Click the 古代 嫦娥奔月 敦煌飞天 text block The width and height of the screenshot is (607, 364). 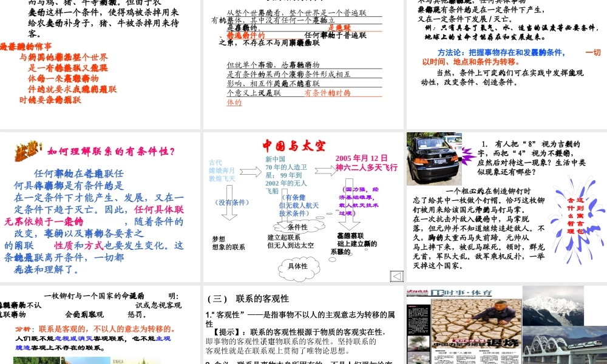(x=222, y=170)
